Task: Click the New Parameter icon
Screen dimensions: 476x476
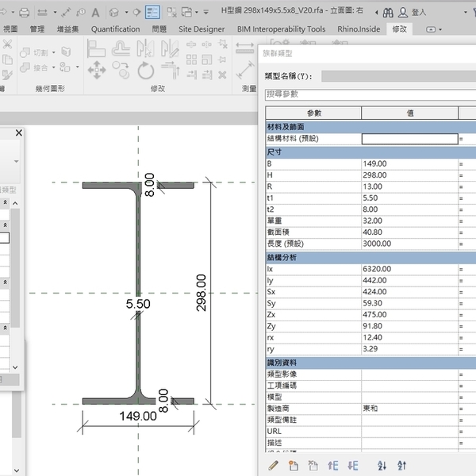Action: point(293,466)
